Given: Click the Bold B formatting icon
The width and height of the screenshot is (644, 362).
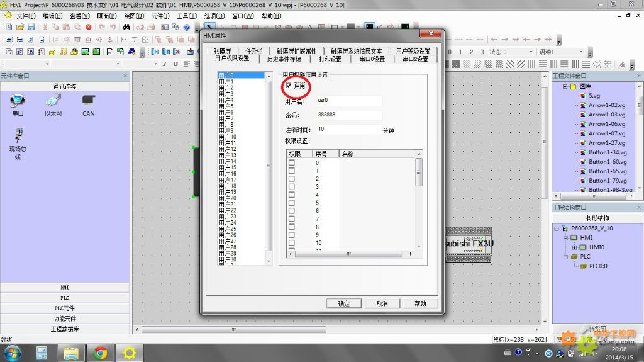Looking at the screenshot, I should pos(176,64).
